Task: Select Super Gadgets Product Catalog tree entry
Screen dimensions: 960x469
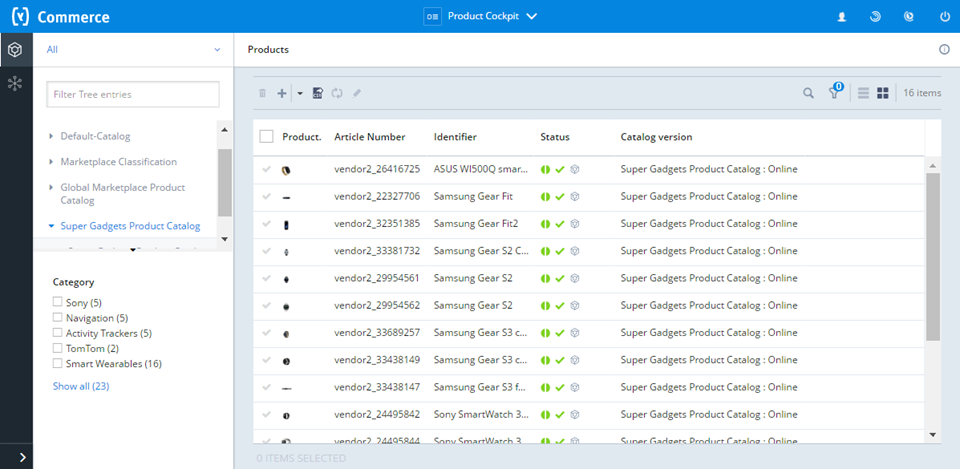Action: (x=130, y=226)
